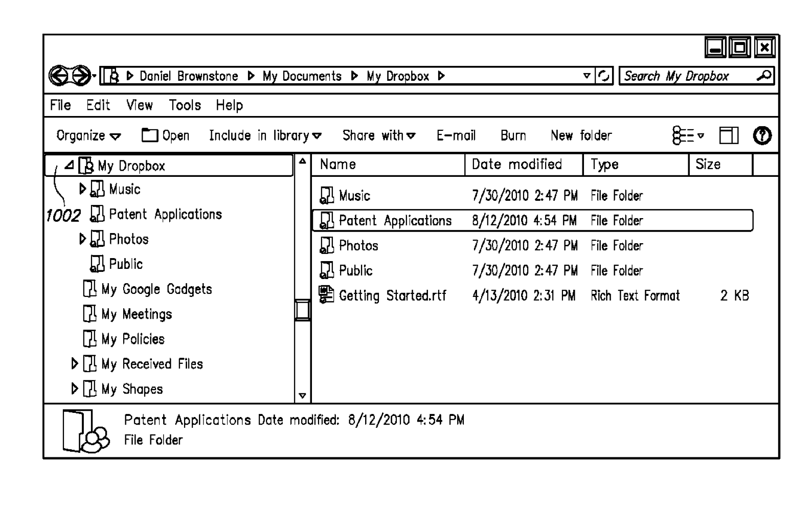
Task: Expand My Received Files in tree
Action: click(75, 364)
